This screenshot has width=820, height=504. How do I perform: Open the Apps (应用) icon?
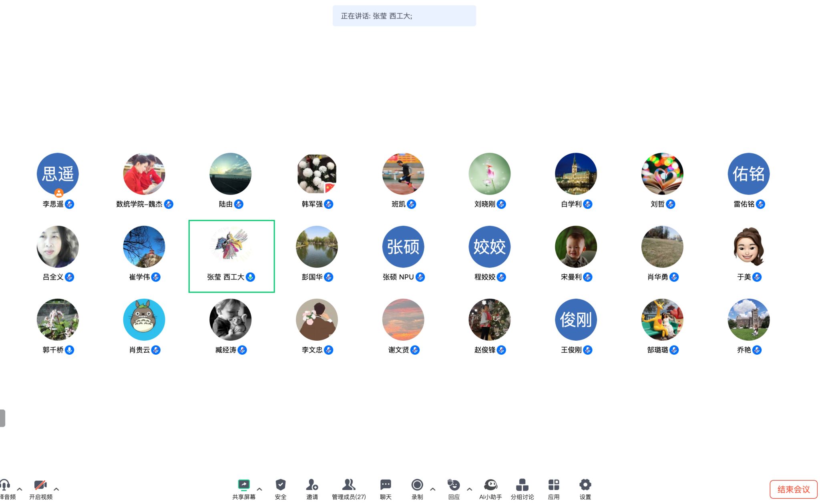click(x=554, y=485)
